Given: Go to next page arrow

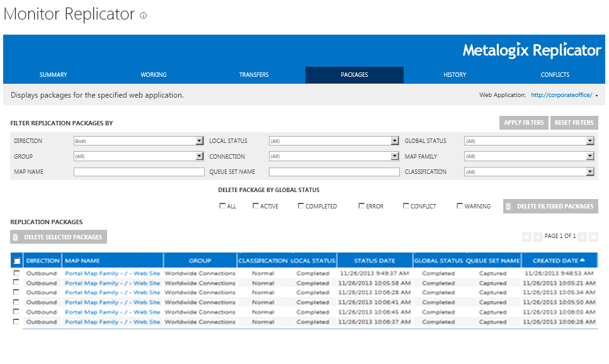Looking at the screenshot, I should pos(583,237).
